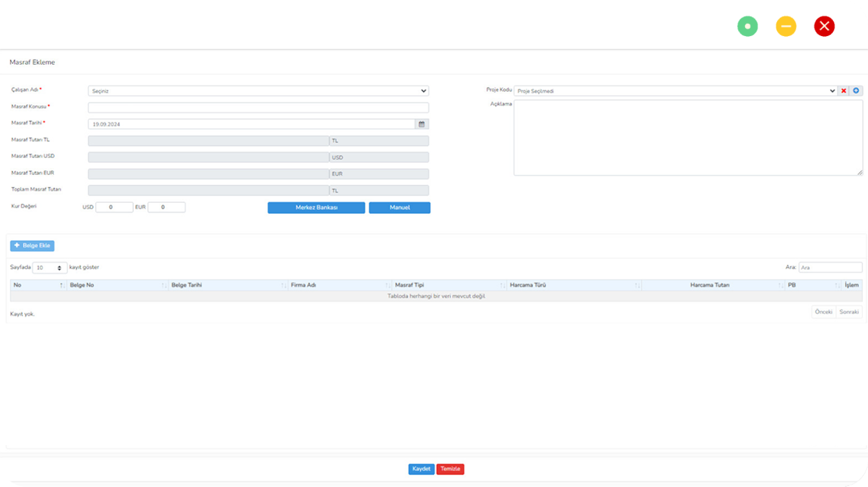Click the Toplam Masraf Tutarı field
868x487 pixels.
(208, 190)
